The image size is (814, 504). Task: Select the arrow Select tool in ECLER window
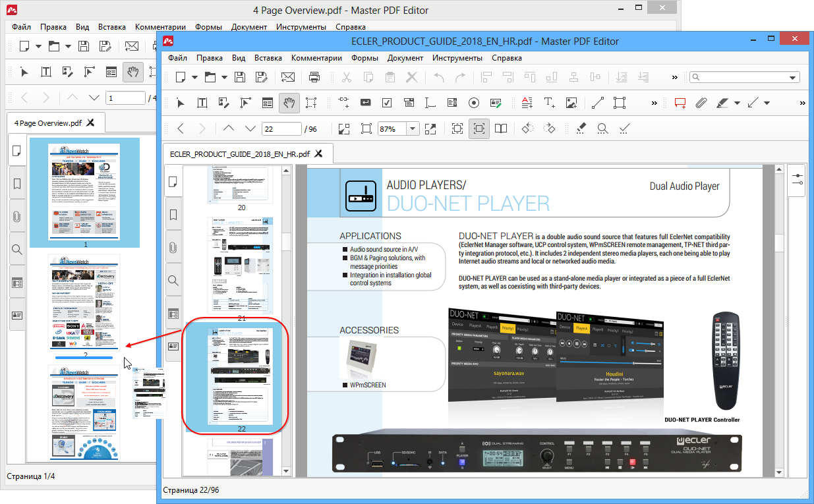pyautogui.click(x=181, y=103)
